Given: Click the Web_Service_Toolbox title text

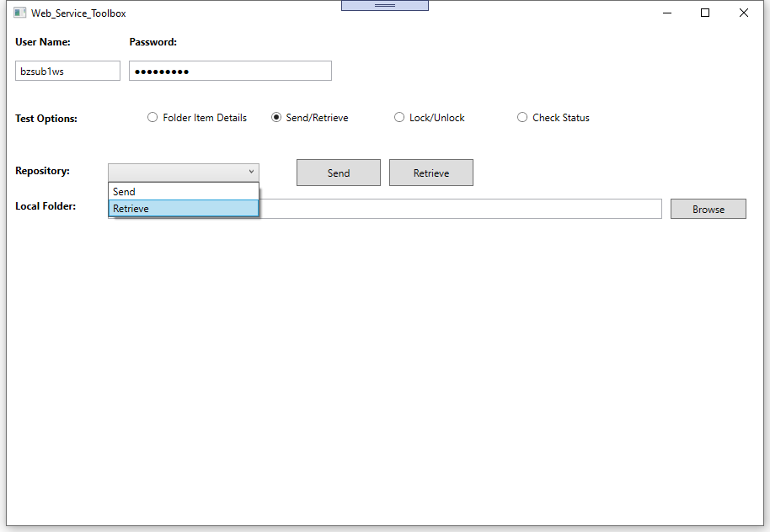Looking at the screenshot, I should point(79,13).
